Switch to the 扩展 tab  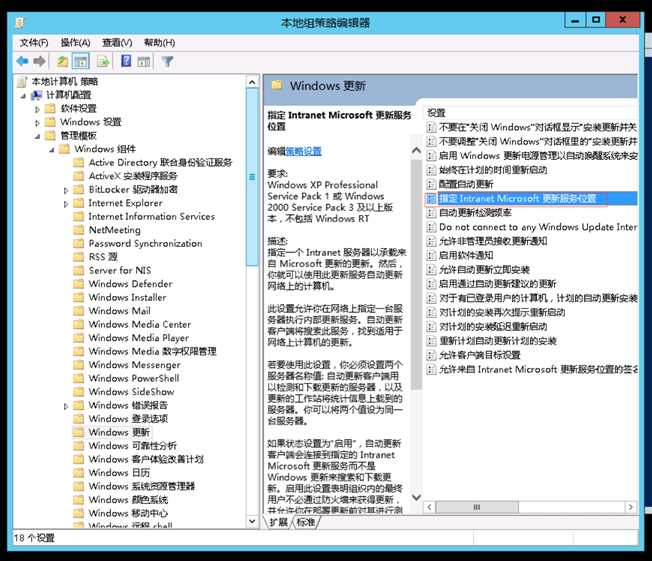point(279,522)
